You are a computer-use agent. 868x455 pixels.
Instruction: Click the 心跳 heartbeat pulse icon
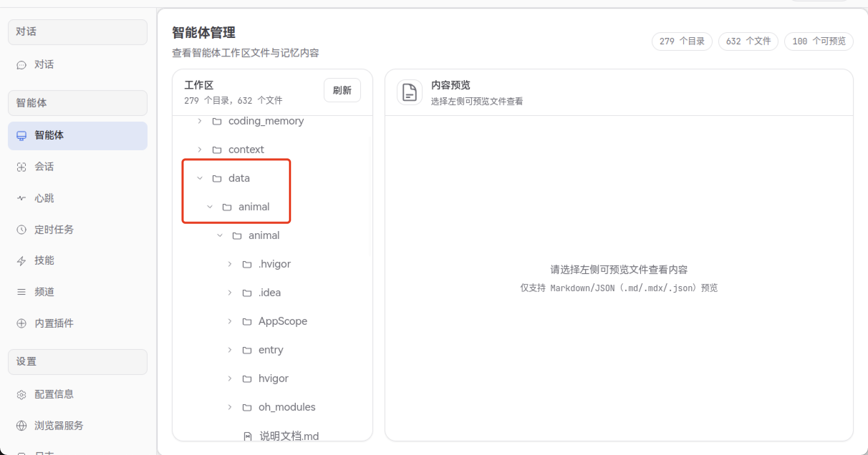point(21,198)
